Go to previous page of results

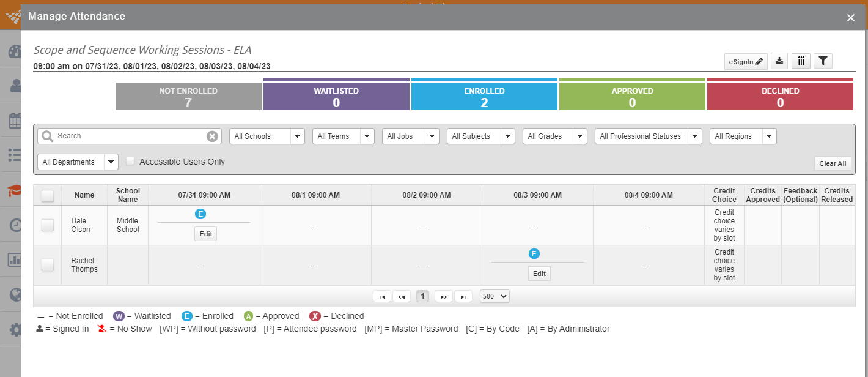[x=402, y=296]
